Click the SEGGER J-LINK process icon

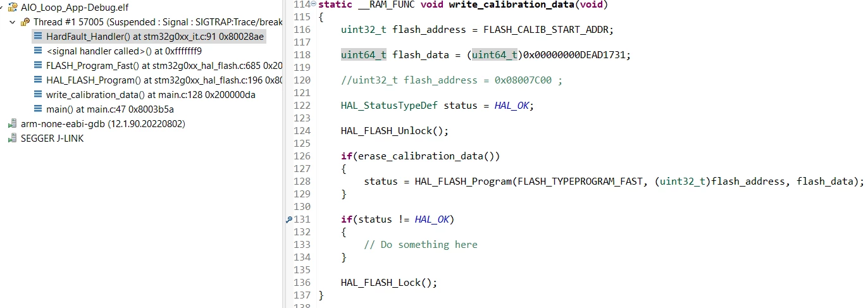(12, 139)
